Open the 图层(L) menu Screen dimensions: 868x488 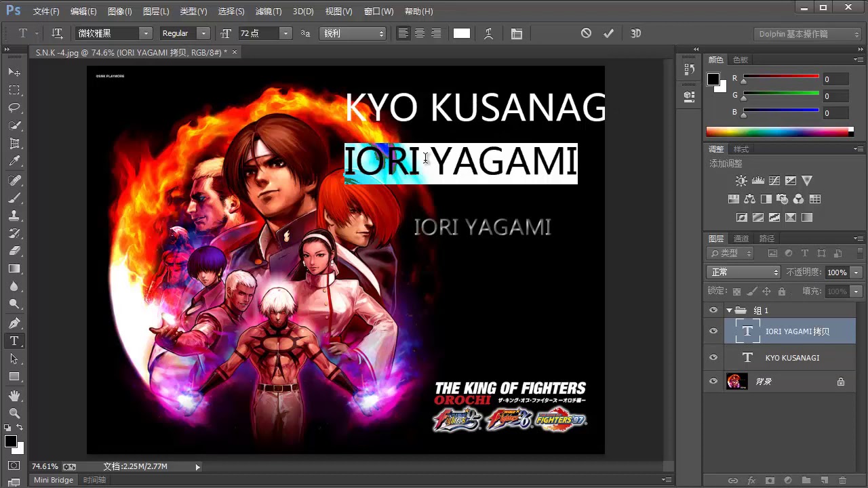tap(156, 12)
